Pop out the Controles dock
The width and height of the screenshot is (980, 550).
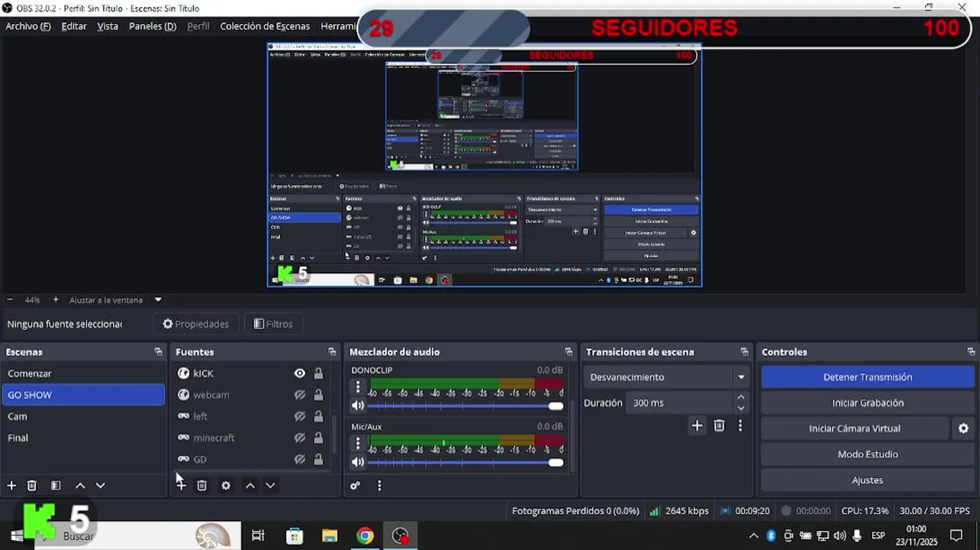[971, 352]
